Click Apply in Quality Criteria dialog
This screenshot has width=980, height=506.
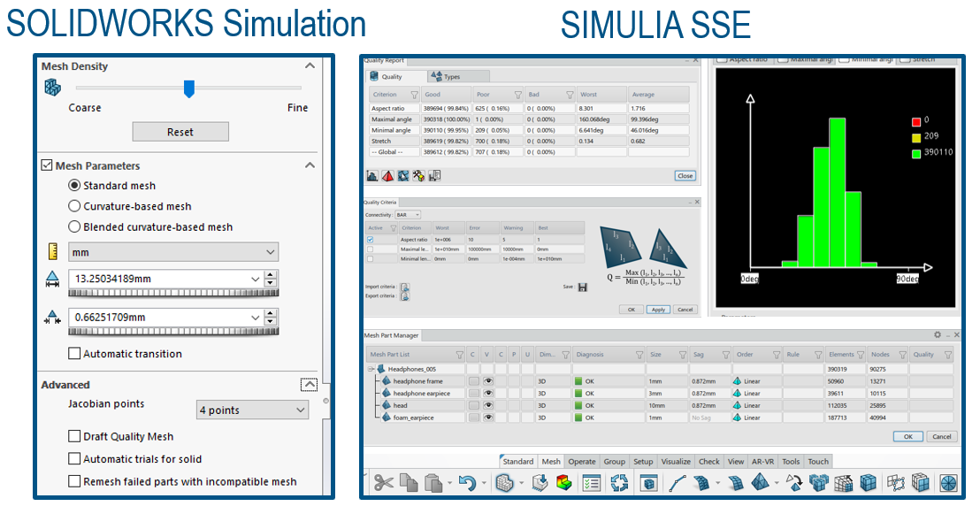657,310
